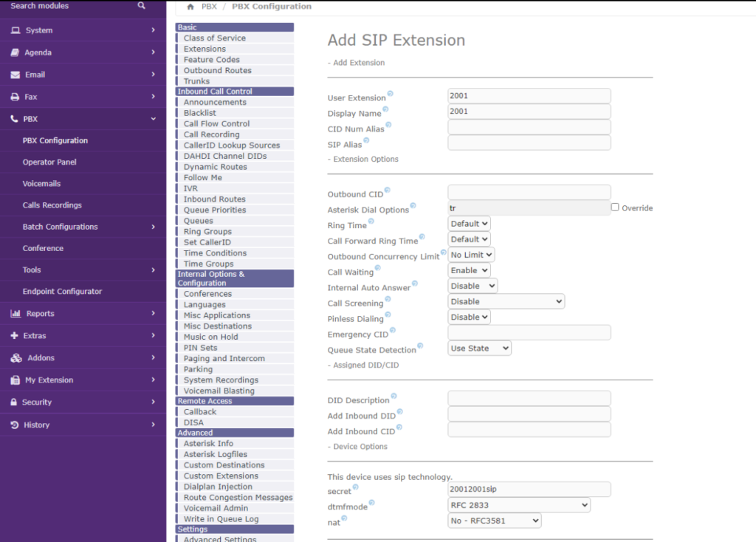Click the Reports chart icon
The height and width of the screenshot is (542, 756).
coord(16,314)
